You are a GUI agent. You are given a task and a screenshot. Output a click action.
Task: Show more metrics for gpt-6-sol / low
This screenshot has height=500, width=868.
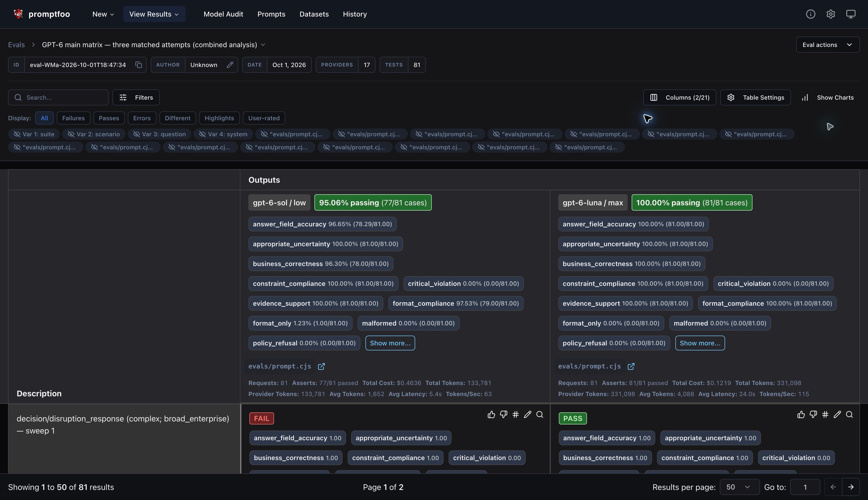[x=390, y=343]
